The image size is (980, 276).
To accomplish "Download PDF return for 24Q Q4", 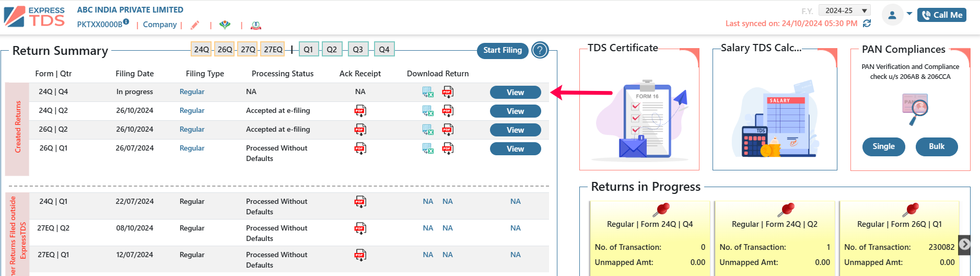I will tap(448, 93).
